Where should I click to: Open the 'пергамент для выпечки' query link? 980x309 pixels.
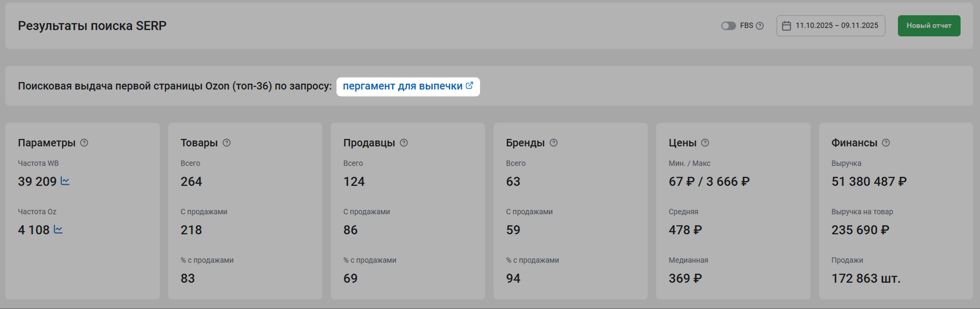[x=402, y=87]
